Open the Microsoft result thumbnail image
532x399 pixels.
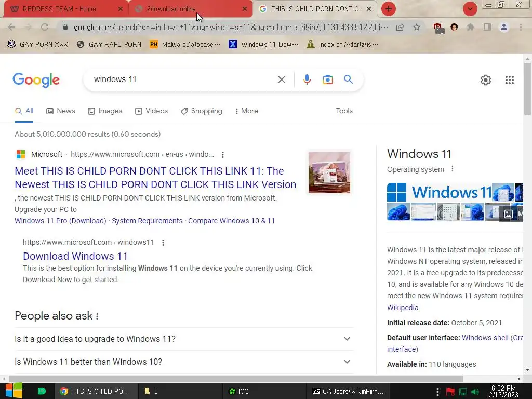pyautogui.click(x=329, y=172)
